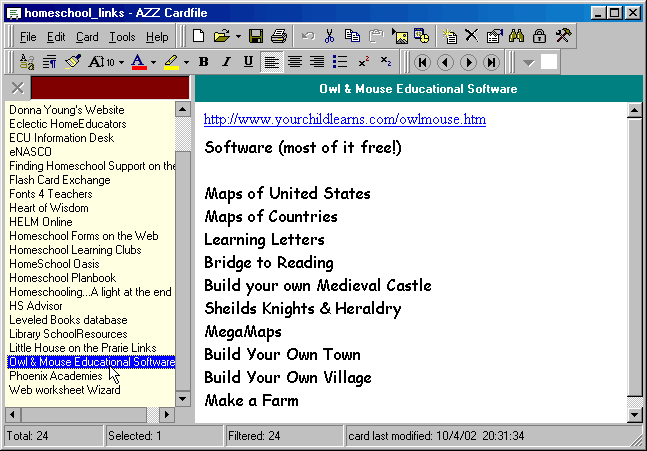Viewport: 647px width, 451px height.
Task: Click the Open folder icon
Action: point(222,36)
